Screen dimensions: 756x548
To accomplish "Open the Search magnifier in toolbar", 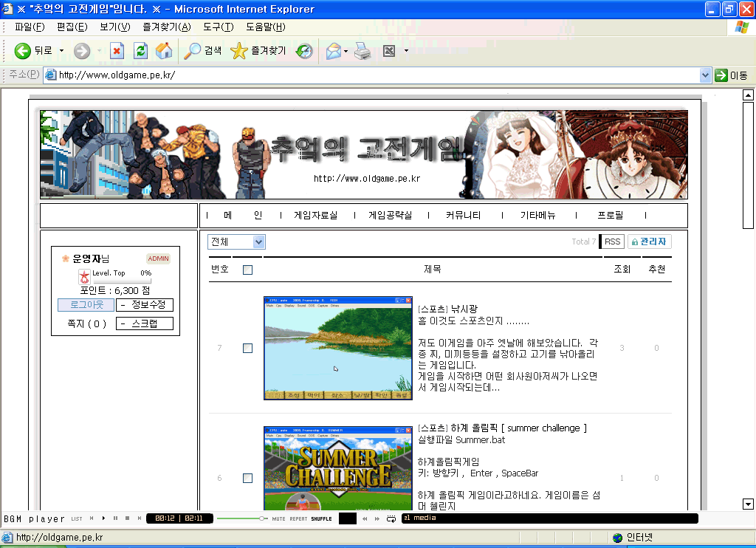I will (203, 51).
